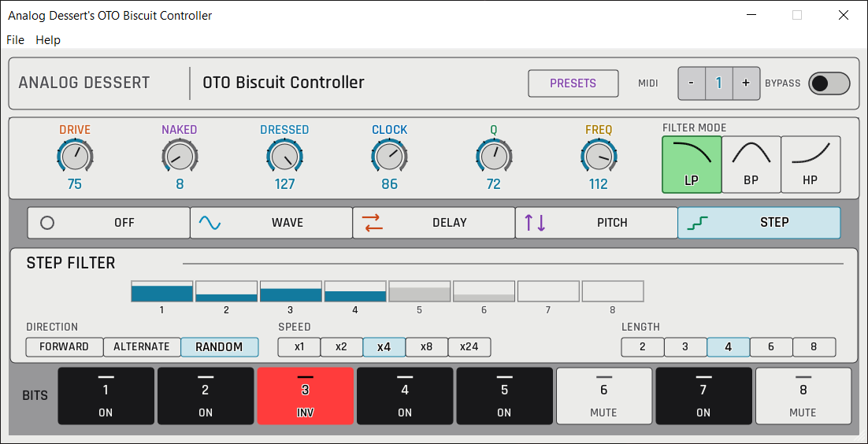Image resolution: width=868 pixels, height=444 pixels.
Task: Set speed to x1
Action: [299, 347]
